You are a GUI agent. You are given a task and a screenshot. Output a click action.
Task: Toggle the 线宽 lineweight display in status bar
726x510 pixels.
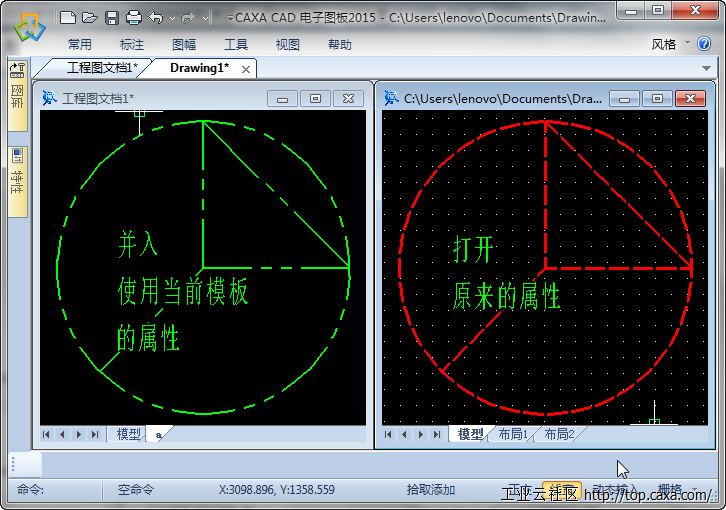click(x=561, y=490)
